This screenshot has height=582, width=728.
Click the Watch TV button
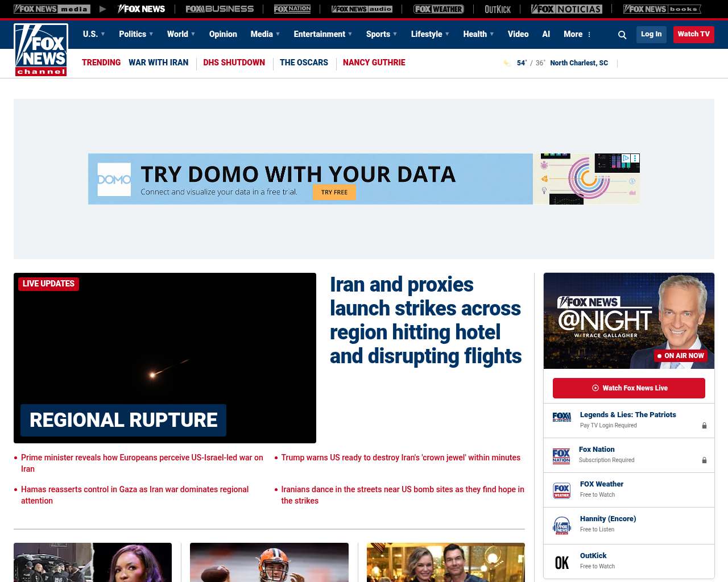694,34
